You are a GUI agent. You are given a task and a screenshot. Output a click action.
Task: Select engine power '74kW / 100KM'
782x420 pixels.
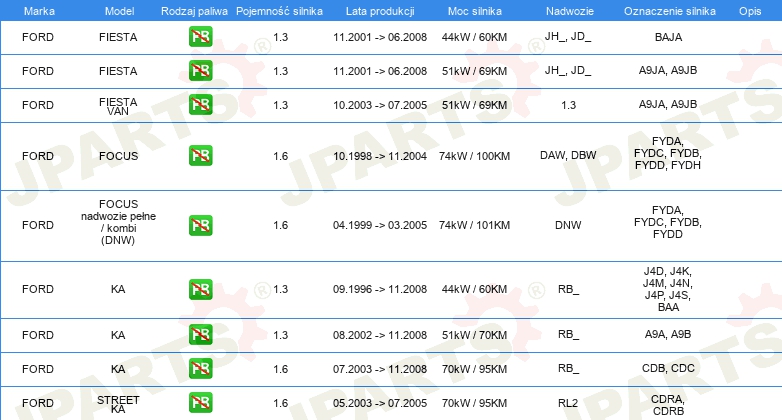(x=474, y=156)
